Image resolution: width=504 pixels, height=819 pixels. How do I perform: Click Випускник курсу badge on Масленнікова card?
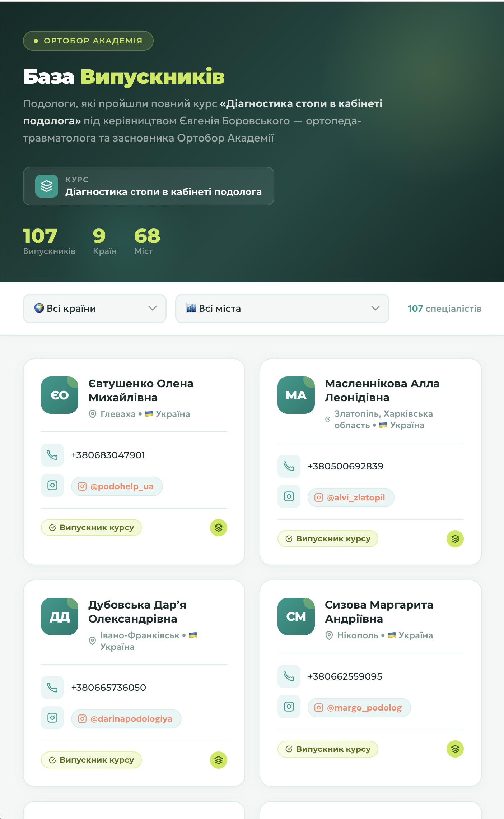328,539
